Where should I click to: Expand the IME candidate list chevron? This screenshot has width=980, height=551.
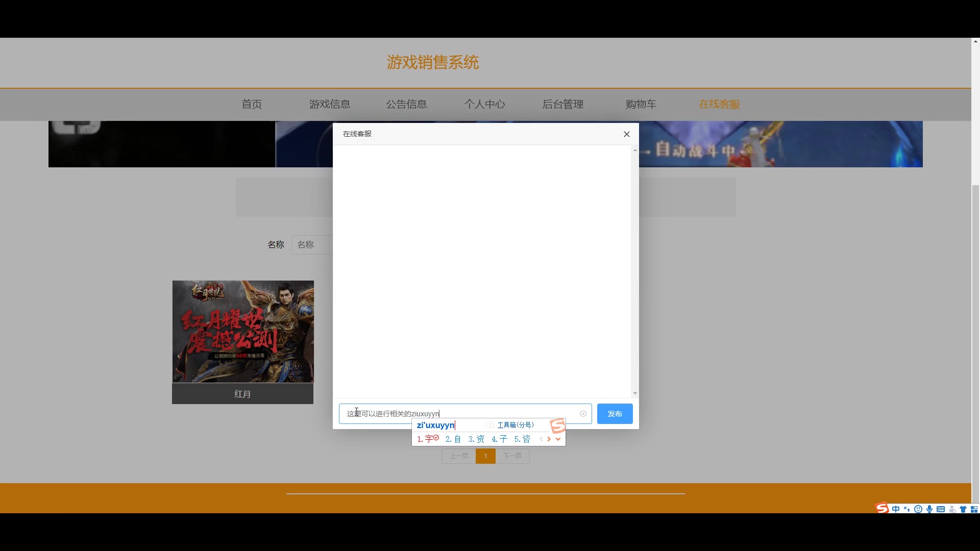[558, 439]
